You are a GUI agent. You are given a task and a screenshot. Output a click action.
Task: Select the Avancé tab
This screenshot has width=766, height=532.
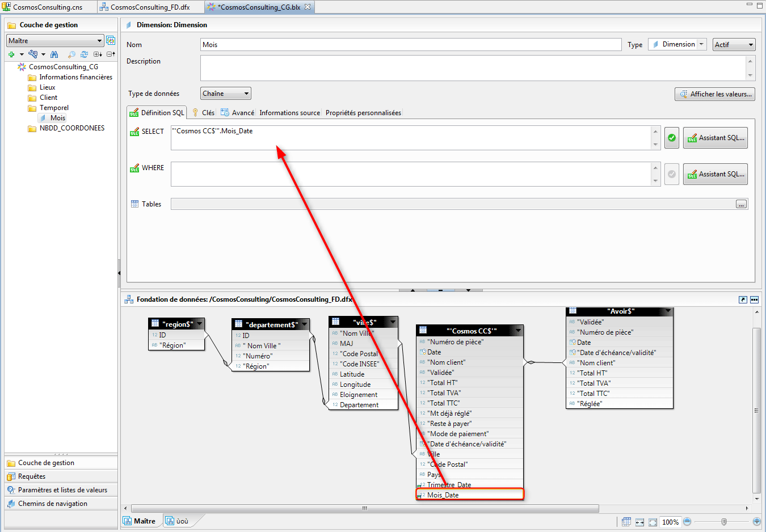click(x=238, y=113)
